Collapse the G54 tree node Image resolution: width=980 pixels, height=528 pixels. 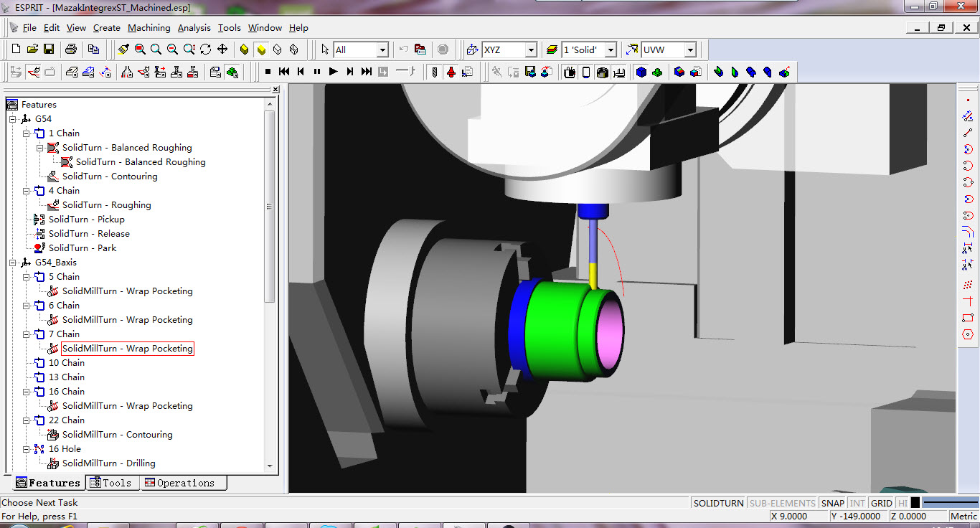13,119
